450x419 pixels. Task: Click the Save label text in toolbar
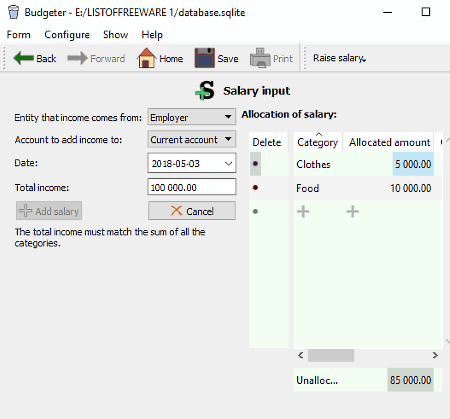[x=228, y=59]
